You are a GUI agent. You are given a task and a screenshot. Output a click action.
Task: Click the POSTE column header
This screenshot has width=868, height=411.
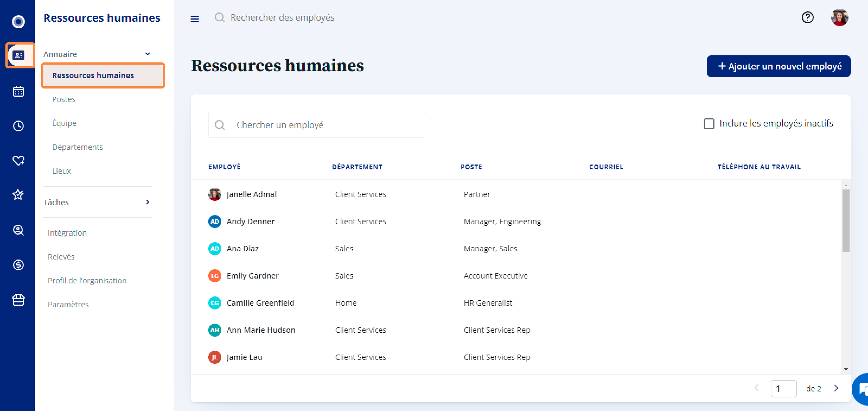tap(471, 167)
